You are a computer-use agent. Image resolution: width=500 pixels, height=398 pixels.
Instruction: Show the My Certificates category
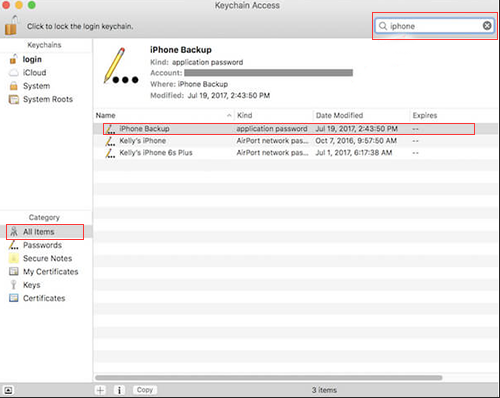[50, 272]
